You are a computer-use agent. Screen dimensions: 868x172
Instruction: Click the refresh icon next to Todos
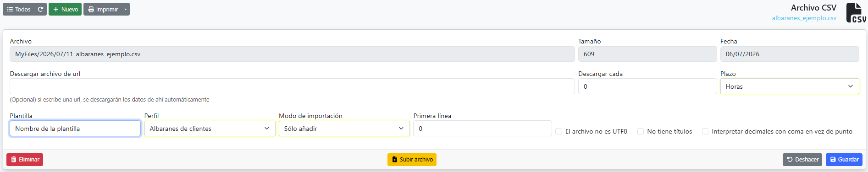(x=40, y=9)
